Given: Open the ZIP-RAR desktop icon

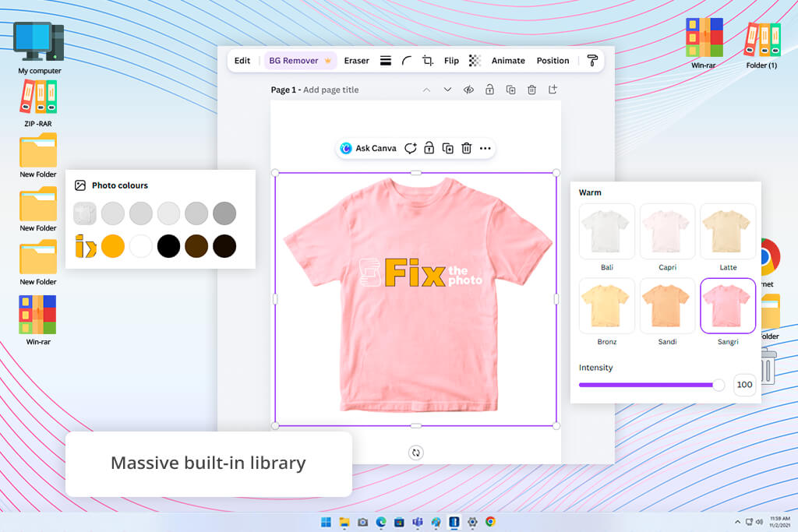Looking at the screenshot, I should [x=38, y=104].
